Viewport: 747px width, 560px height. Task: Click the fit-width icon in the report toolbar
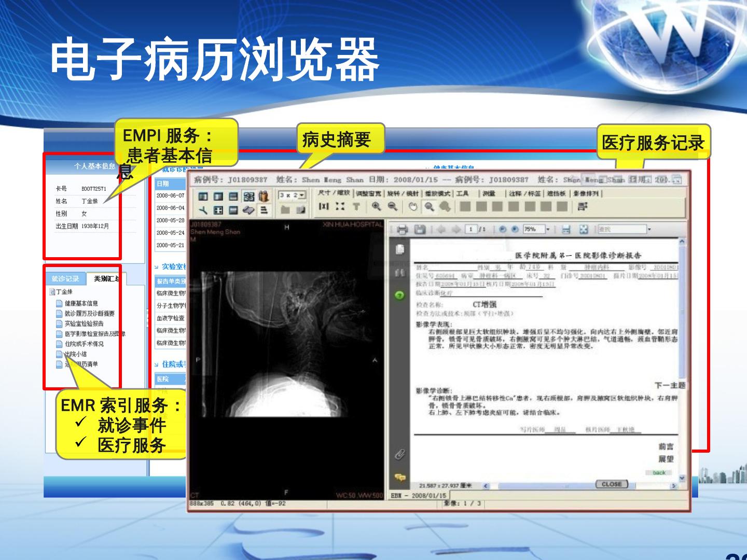(566, 229)
